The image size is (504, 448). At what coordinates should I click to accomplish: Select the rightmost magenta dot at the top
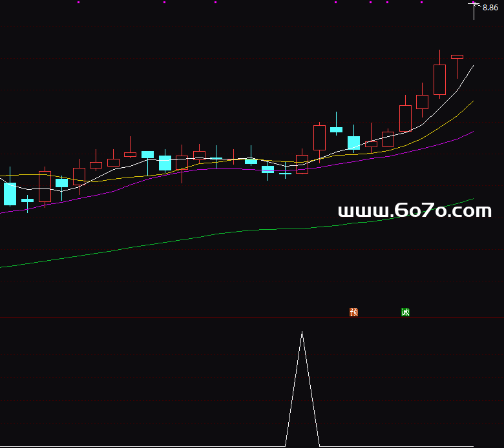click(421, 3)
